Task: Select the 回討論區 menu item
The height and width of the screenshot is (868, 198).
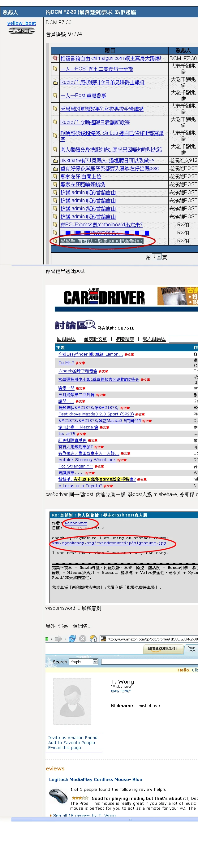Action: point(66,339)
